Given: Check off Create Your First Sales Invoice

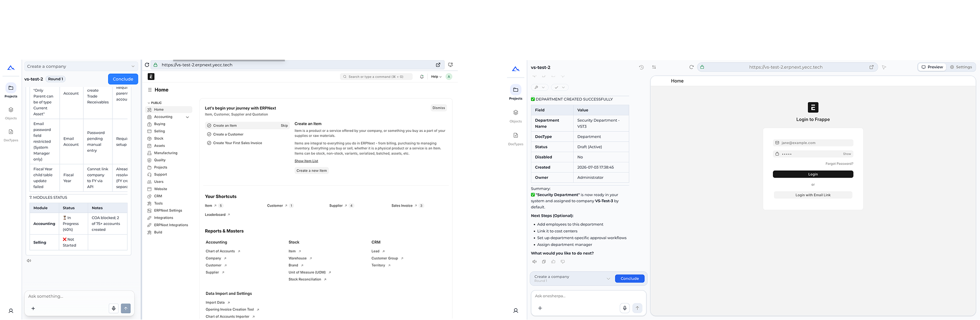Looking at the screenshot, I should [209, 143].
